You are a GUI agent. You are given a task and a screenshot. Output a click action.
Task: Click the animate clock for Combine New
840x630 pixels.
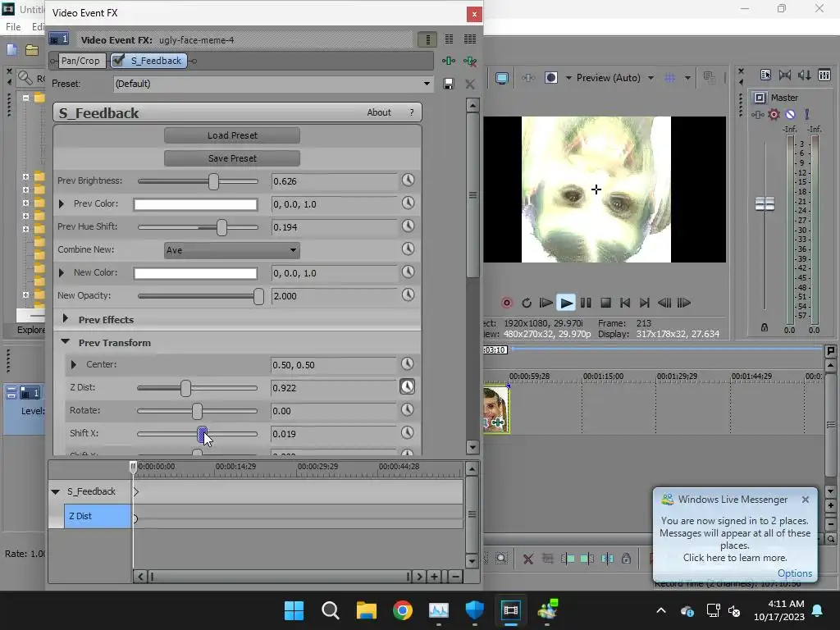click(x=409, y=249)
